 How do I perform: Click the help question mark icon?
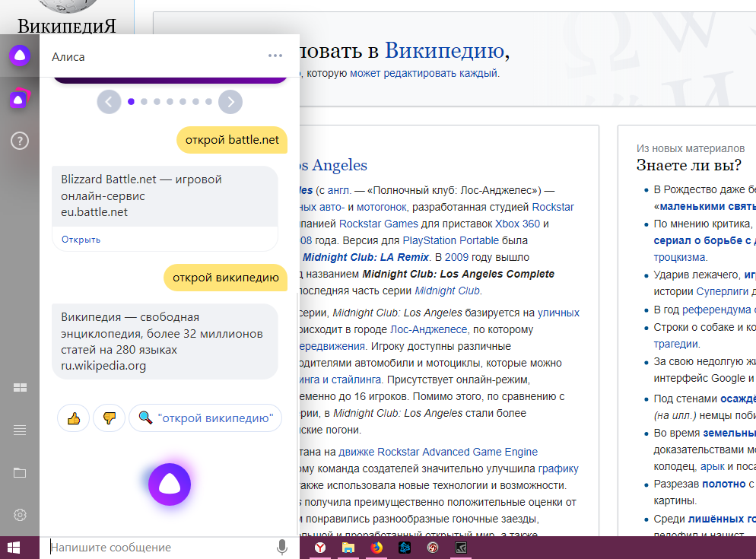pos(20,141)
